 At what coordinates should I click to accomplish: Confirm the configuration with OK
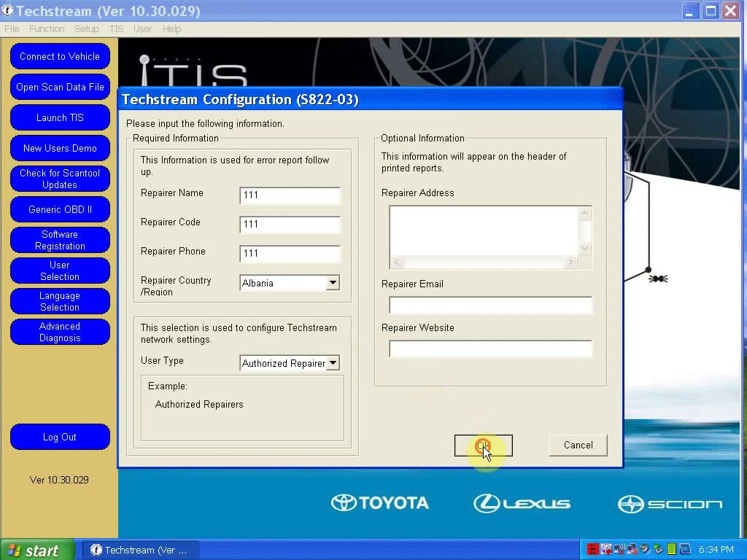tap(483, 446)
